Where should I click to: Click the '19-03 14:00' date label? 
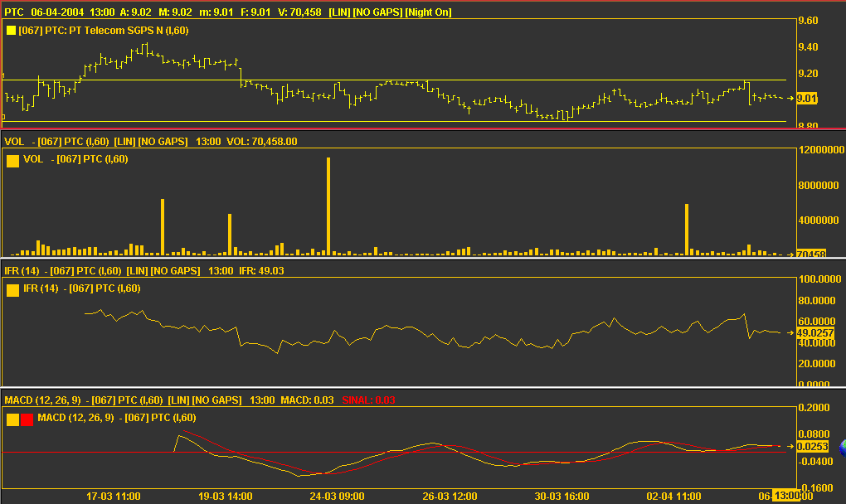tap(226, 497)
